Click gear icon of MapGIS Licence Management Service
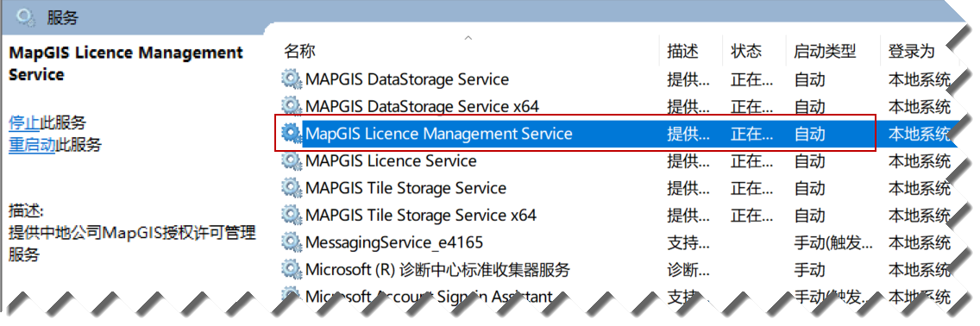 coord(291,133)
